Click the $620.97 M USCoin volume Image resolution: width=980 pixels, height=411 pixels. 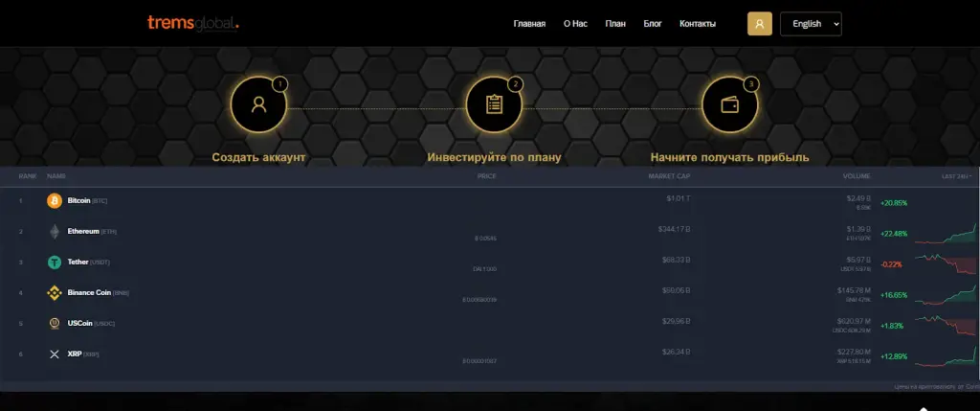pyautogui.click(x=854, y=321)
